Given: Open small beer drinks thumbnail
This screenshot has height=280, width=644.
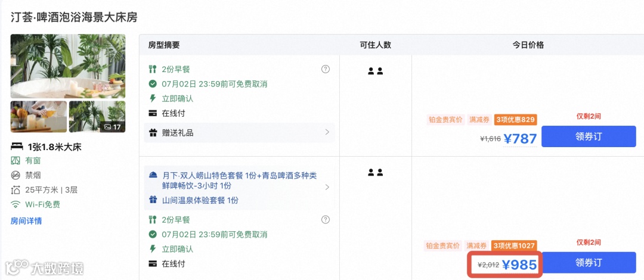Looking at the screenshot, I should tap(38, 117).
